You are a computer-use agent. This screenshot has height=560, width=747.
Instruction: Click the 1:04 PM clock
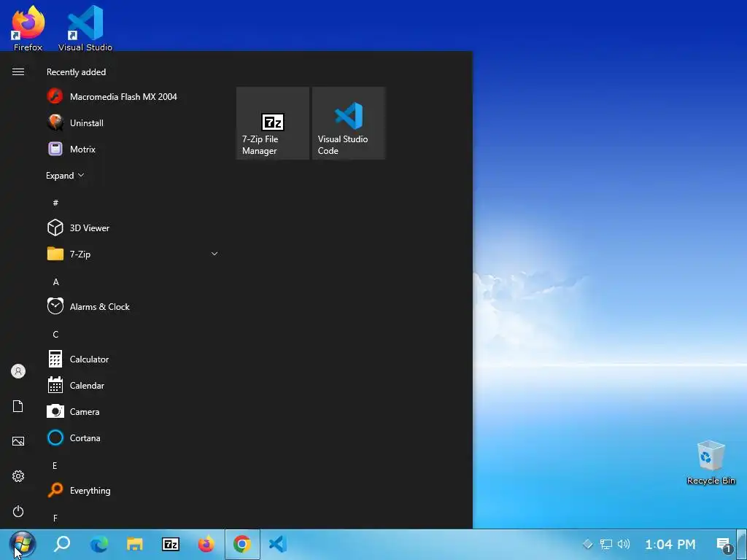[x=670, y=544]
